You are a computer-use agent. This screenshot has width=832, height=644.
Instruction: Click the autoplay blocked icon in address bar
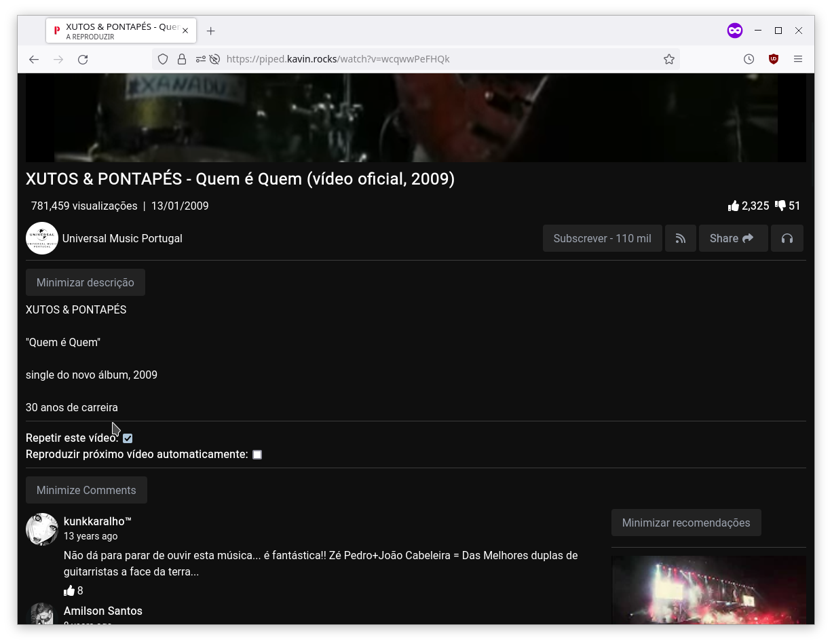(214, 59)
